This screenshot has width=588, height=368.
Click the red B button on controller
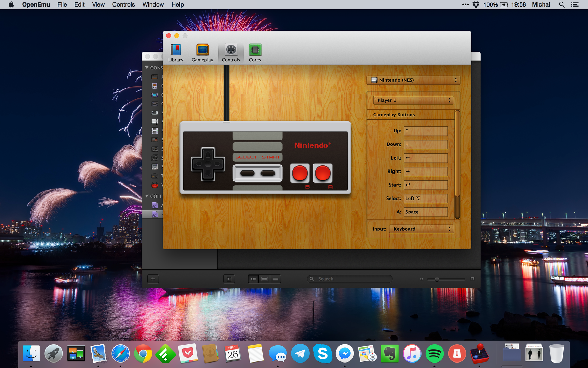point(300,173)
